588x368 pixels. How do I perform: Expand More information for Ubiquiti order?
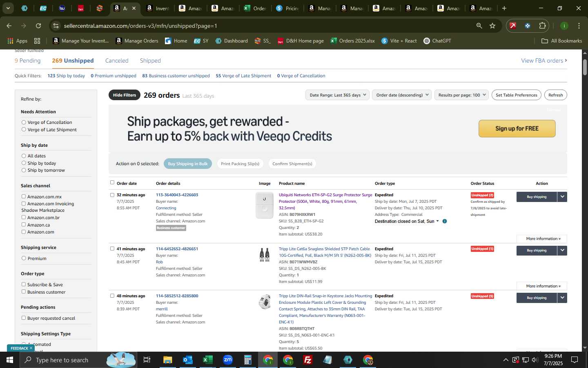pyautogui.click(x=541, y=238)
